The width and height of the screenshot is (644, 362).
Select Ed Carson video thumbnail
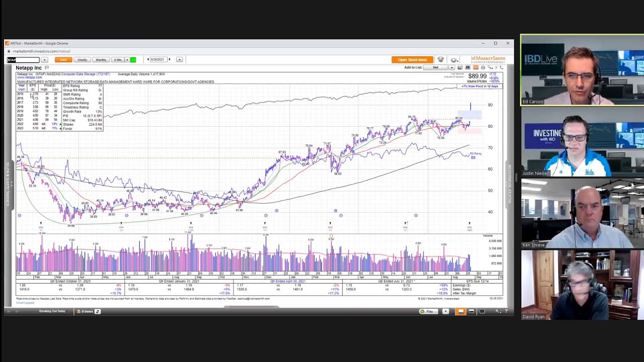pos(582,70)
